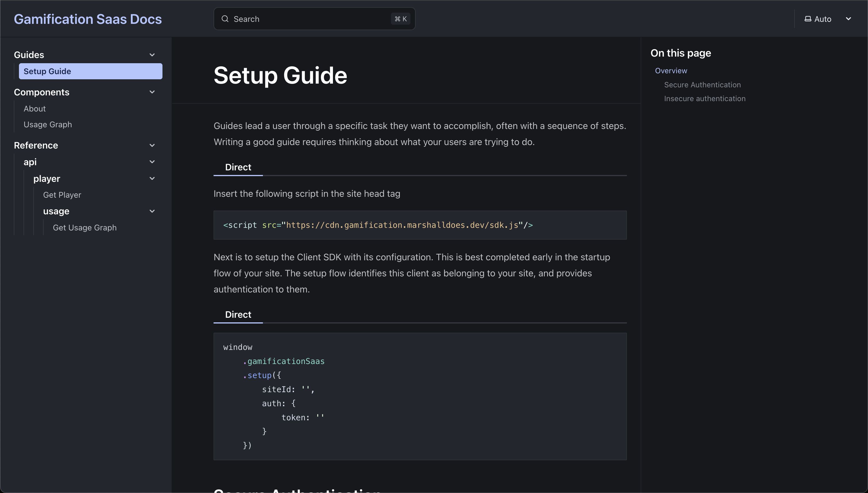Screen dimensions: 868x493
Task: Collapse the Components section chevron
Action: coord(152,92)
